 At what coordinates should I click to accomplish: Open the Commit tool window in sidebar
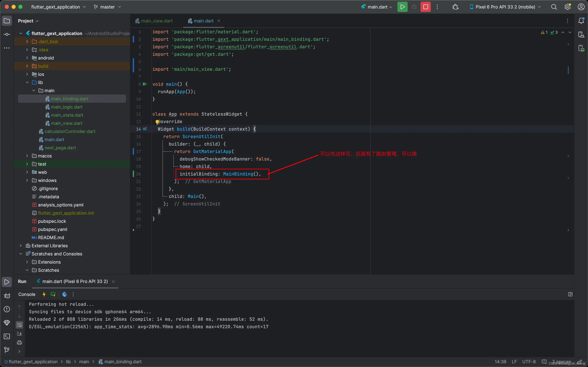click(7, 34)
